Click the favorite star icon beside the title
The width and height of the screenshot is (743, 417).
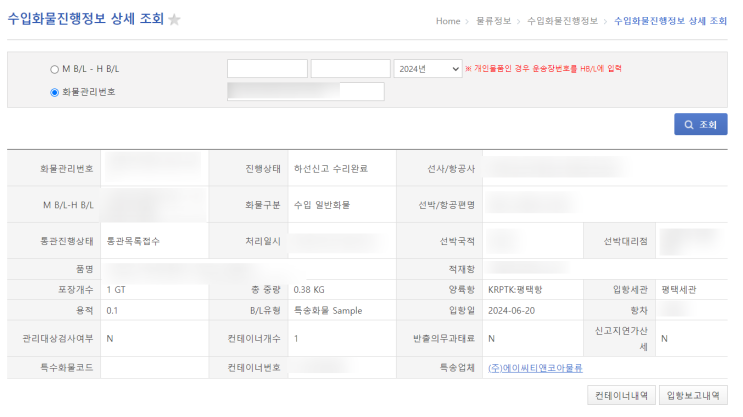pos(174,20)
